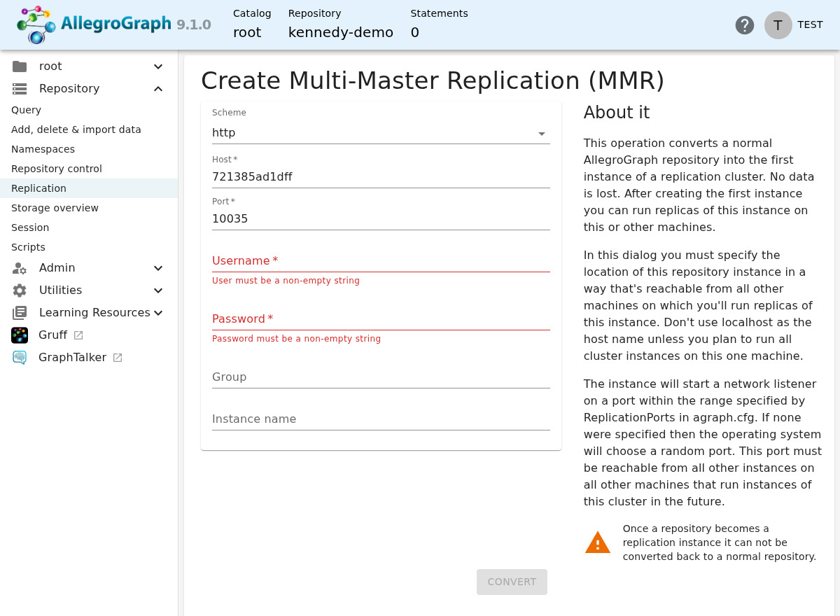The image size is (840, 616).
Task: Click the 'Create Multi-Master Replication (MMR)' title
Action: 433,80
